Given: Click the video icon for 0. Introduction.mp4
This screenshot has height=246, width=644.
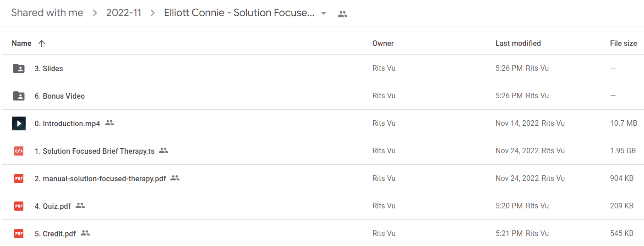Looking at the screenshot, I should pyautogui.click(x=19, y=123).
